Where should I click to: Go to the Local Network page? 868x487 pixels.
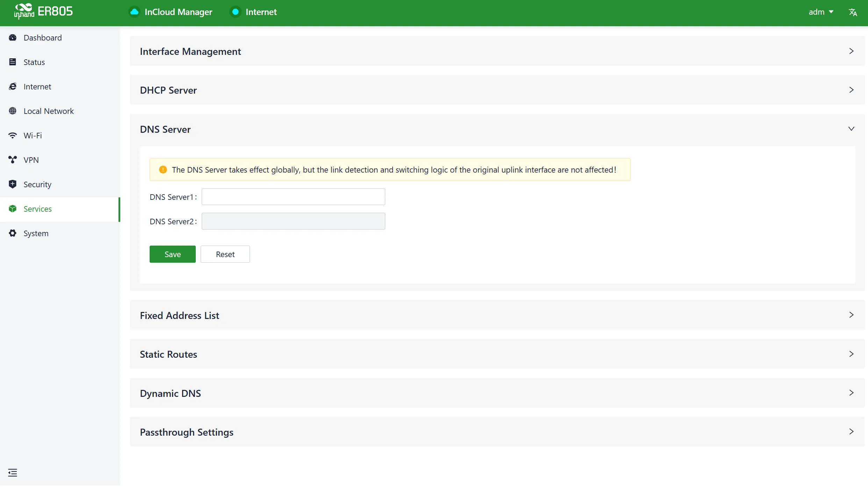pos(60,111)
